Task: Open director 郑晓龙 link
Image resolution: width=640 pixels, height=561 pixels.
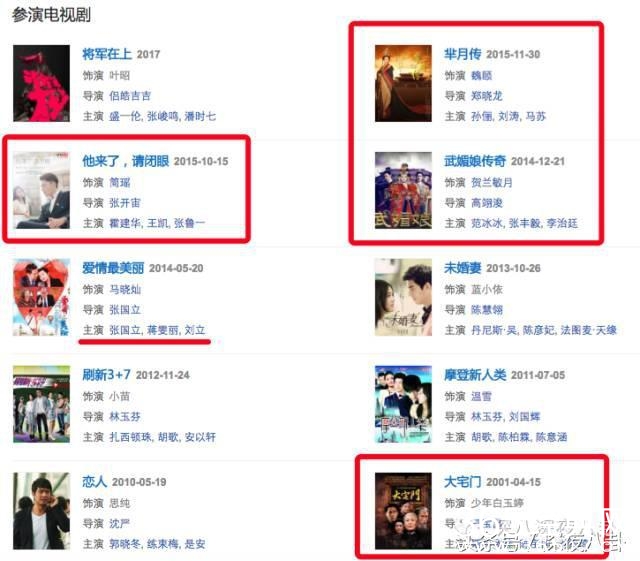Action: tap(487, 96)
